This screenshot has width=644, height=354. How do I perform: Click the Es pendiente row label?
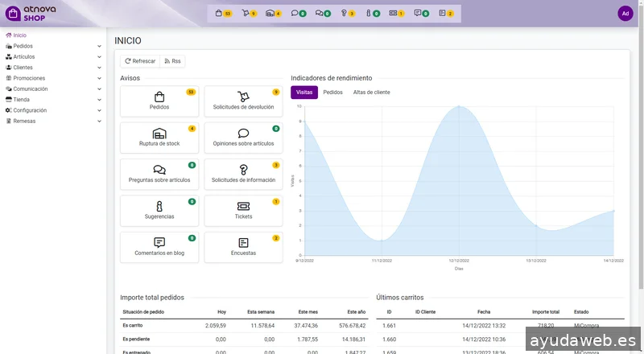pos(136,340)
